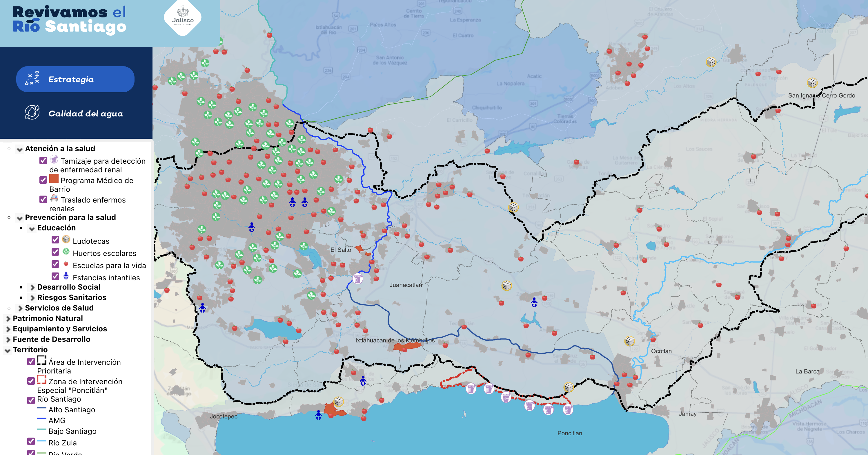Viewport: 868px width, 455px height.
Task: Disable the Huertos escolares layer
Action: pos(56,252)
